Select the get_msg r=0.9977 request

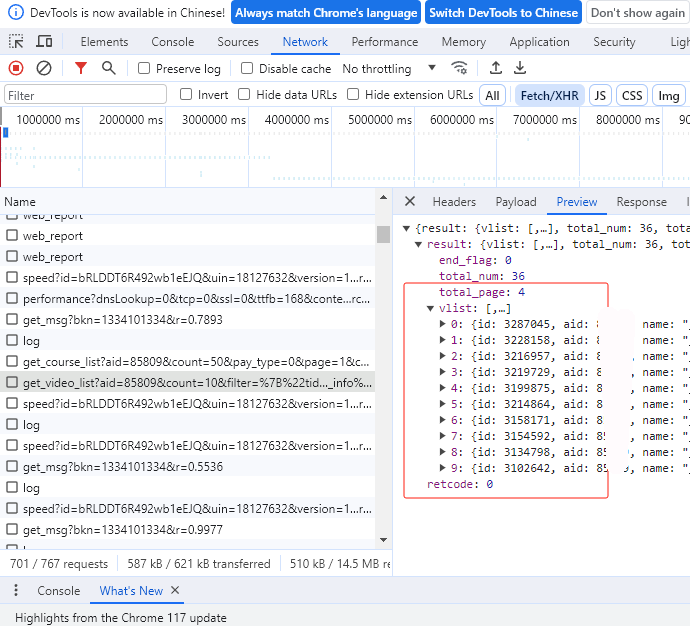187,529
